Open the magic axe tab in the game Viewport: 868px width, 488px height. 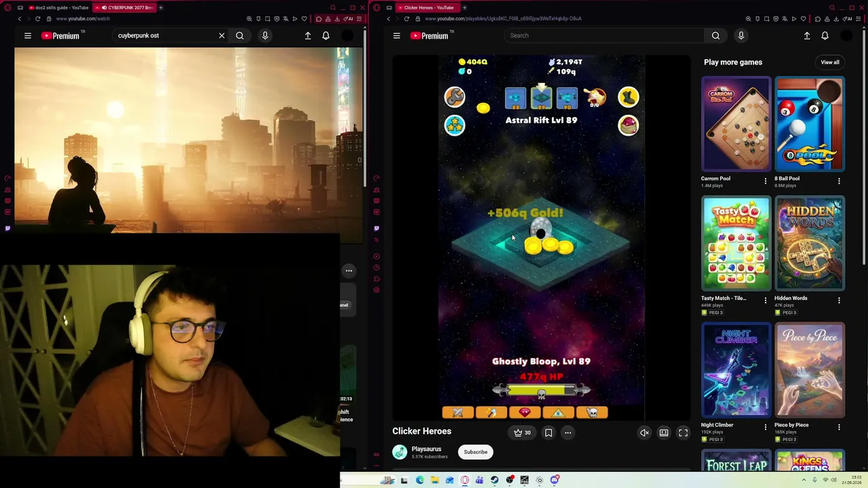click(491, 412)
